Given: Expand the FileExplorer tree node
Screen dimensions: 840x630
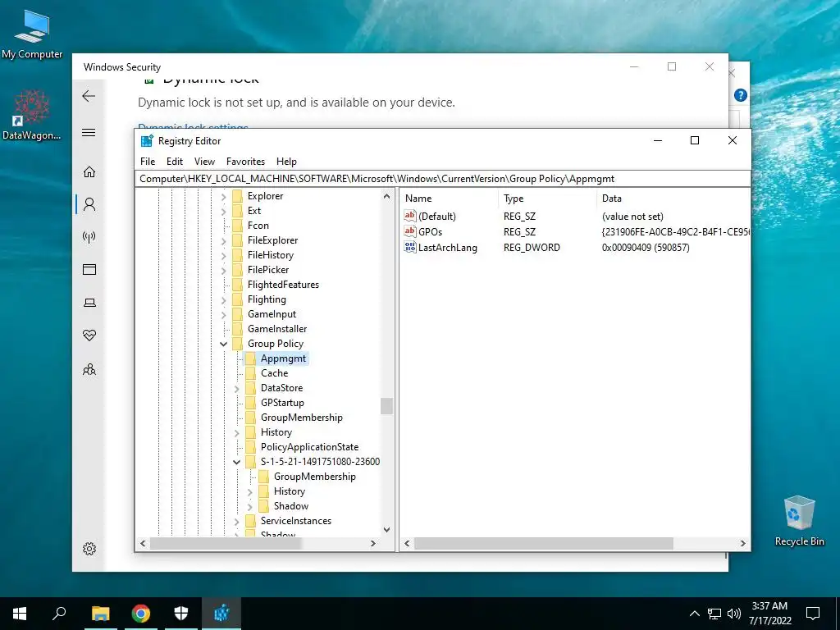Looking at the screenshot, I should tap(224, 241).
